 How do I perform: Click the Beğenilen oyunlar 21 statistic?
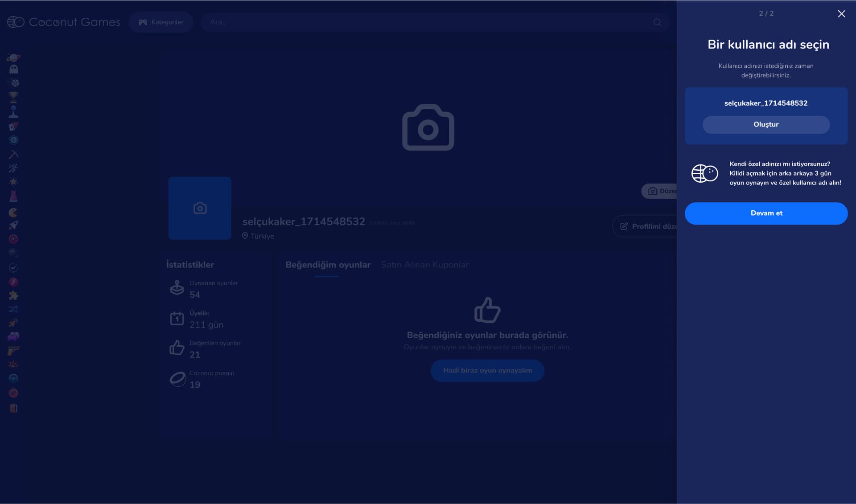[x=205, y=349]
